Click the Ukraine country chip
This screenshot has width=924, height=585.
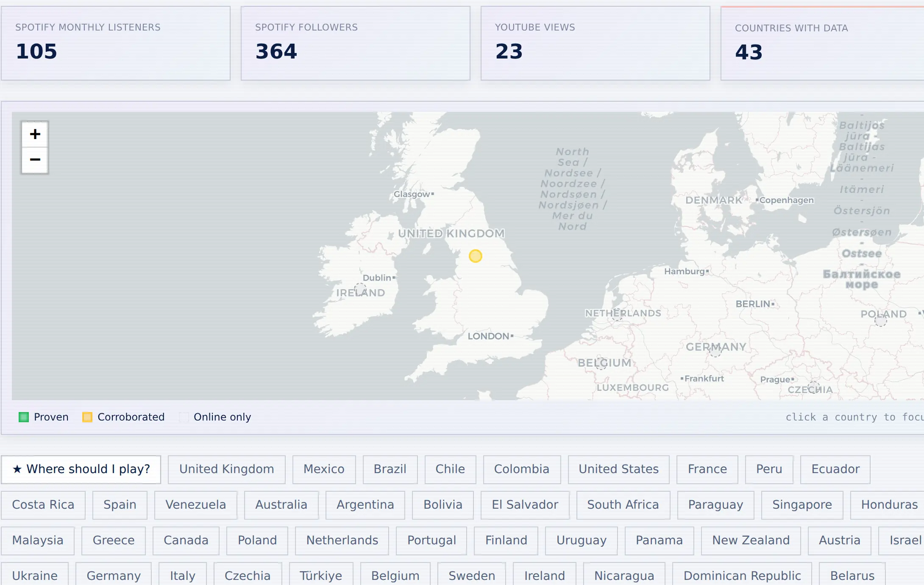pos(35,574)
